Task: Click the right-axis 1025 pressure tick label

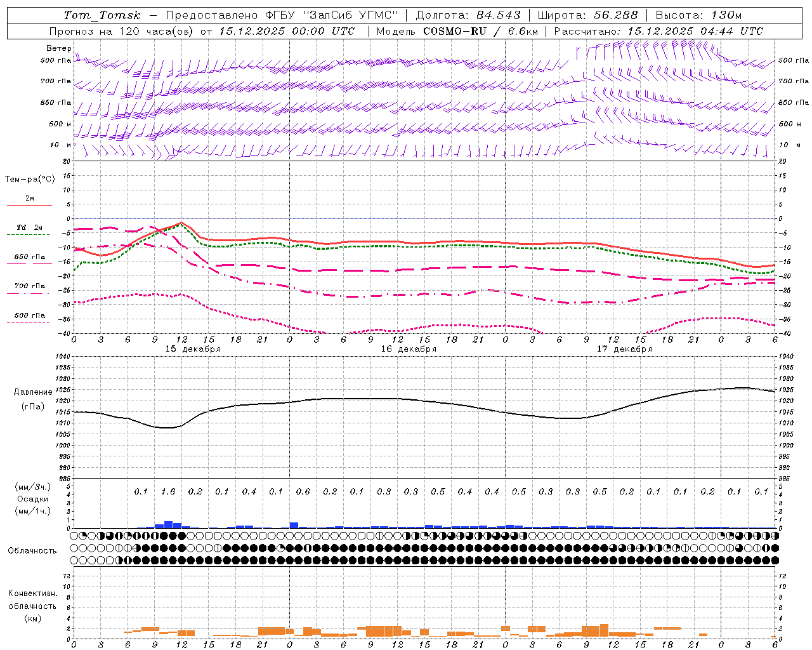Action: (785, 390)
